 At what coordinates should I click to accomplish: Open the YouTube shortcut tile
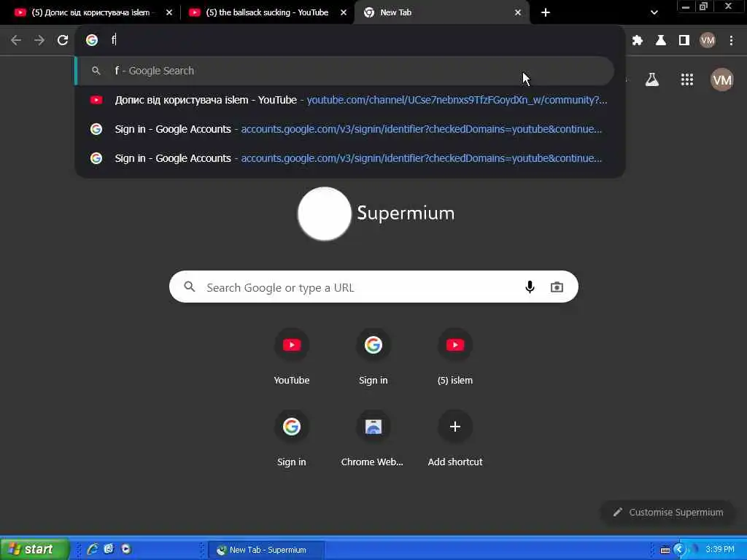click(292, 356)
